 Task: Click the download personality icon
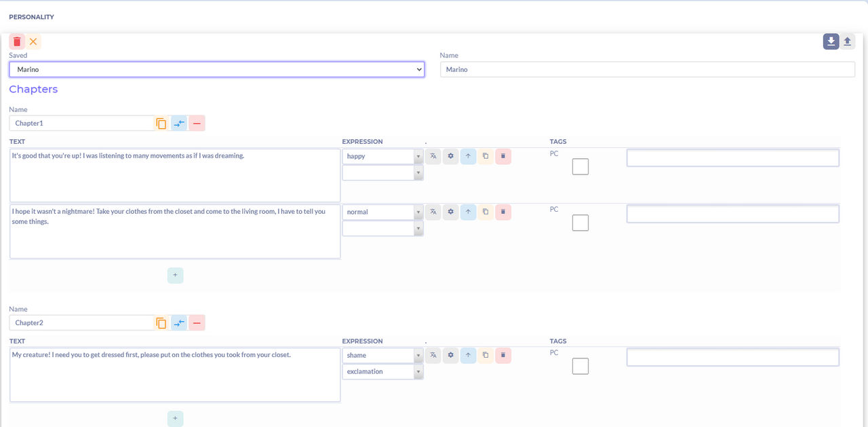831,41
